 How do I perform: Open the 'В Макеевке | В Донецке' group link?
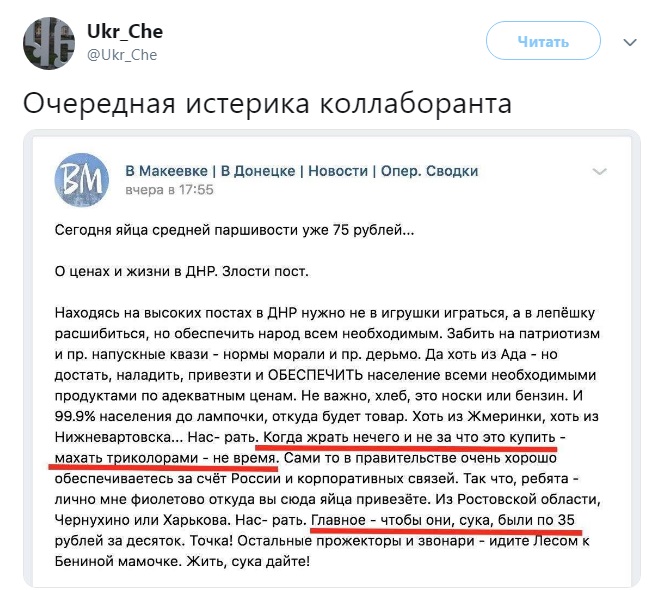tap(302, 171)
